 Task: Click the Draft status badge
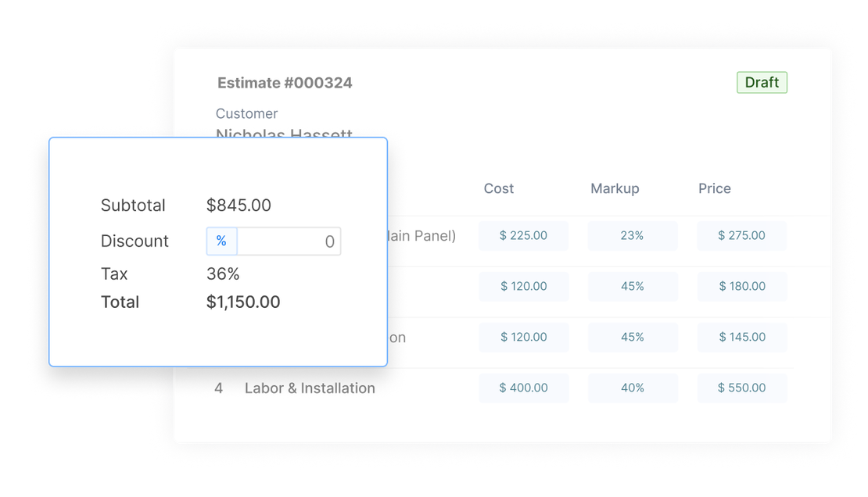762,83
